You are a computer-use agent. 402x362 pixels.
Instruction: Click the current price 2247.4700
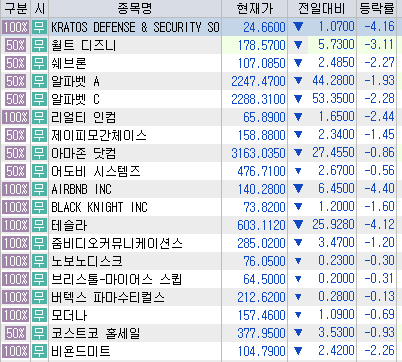pos(259,81)
